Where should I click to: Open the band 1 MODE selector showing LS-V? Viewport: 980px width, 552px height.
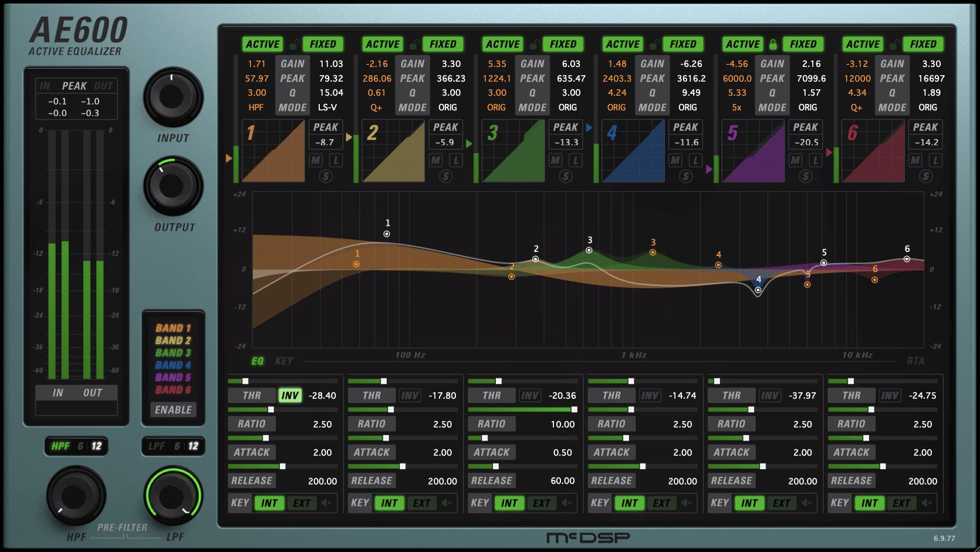[327, 107]
